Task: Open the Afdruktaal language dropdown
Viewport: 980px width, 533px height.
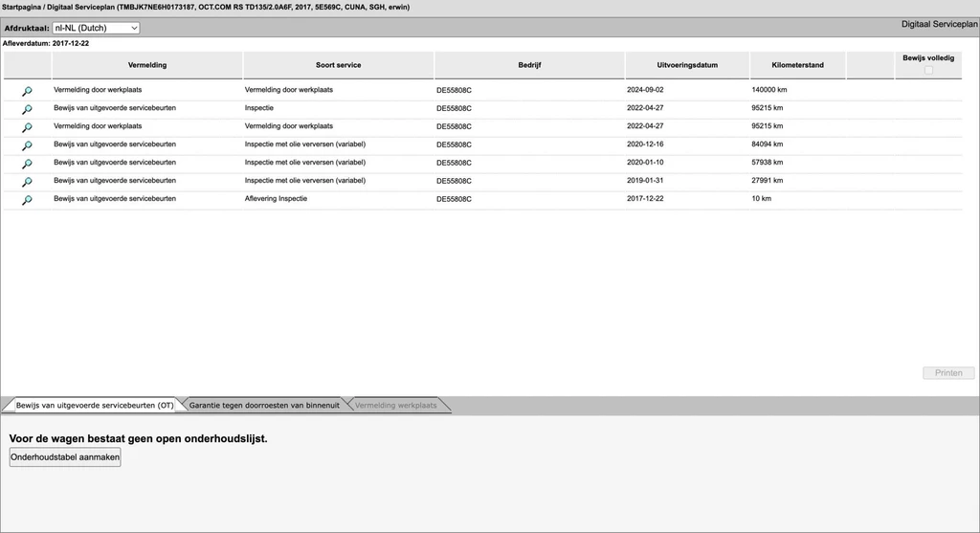Action: [96, 29]
